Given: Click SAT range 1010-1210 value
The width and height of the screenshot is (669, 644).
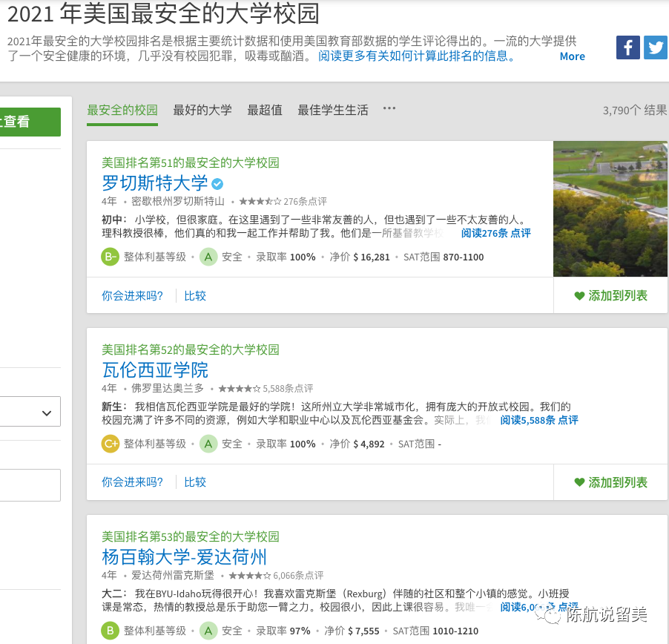Looking at the screenshot, I should pyautogui.click(x=455, y=631).
